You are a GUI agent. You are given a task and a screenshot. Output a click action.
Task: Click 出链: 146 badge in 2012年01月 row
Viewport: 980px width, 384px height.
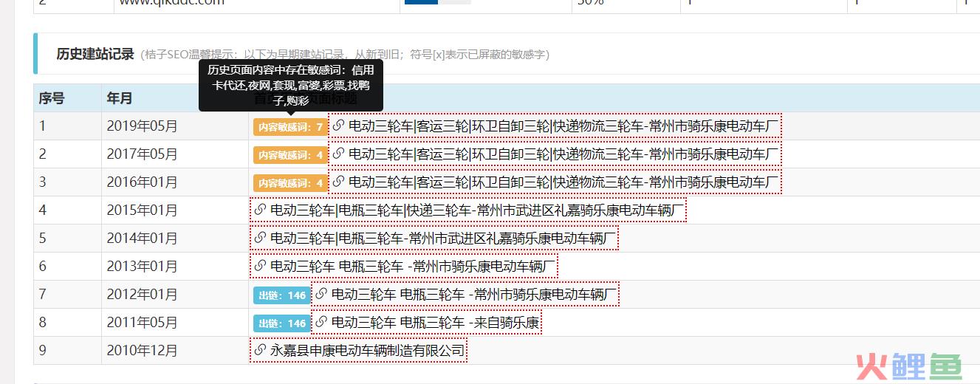[x=282, y=295]
